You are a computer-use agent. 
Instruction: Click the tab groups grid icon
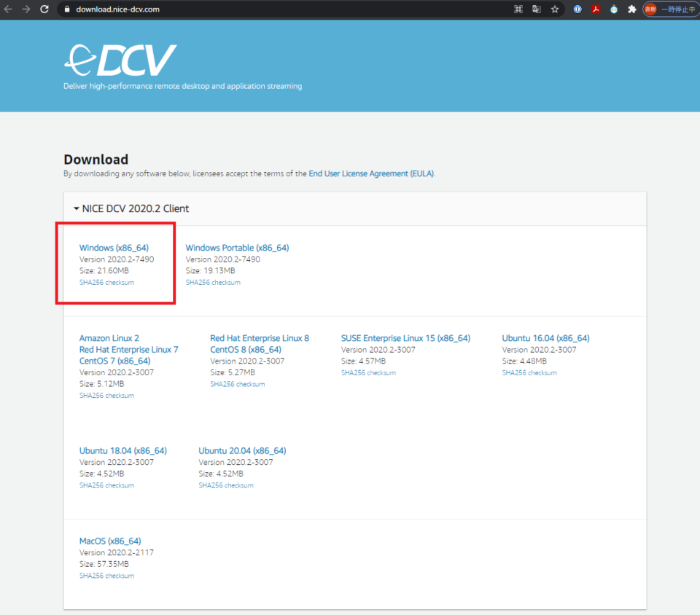click(518, 9)
